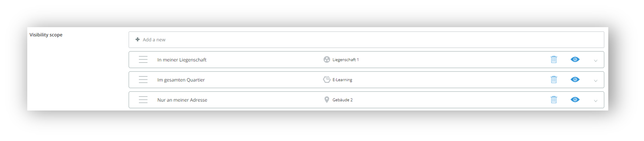
Task: Toggle visibility eye for In meiner Liegenschaft
Action: pos(575,59)
